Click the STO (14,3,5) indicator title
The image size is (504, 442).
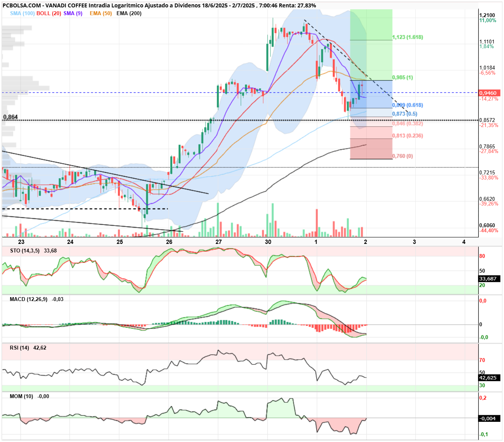point(25,251)
